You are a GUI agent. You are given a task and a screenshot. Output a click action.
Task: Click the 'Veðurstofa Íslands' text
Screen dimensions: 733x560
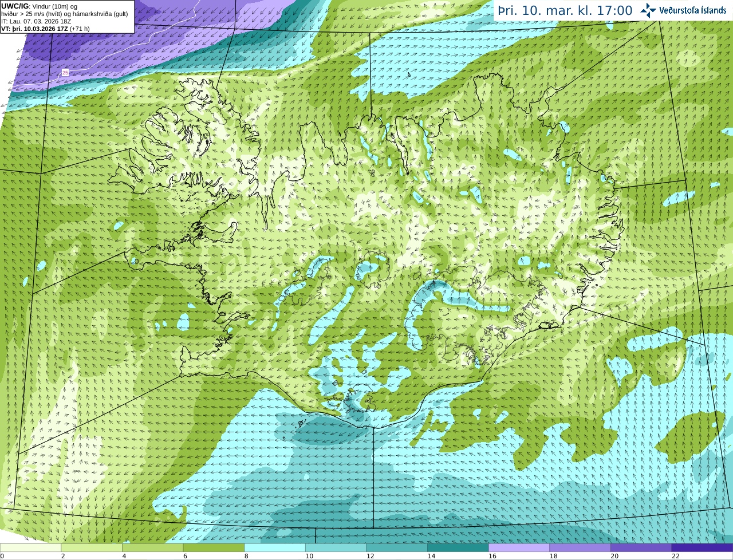[692, 10]
